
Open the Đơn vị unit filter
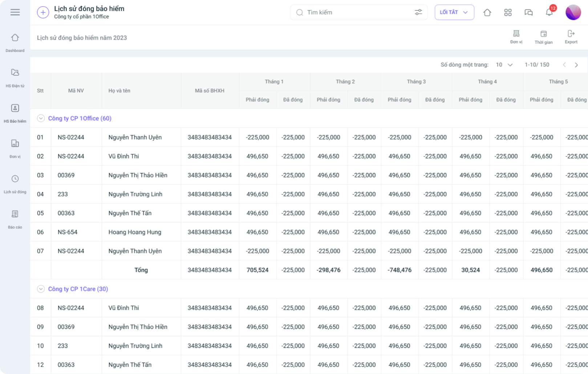516,37
